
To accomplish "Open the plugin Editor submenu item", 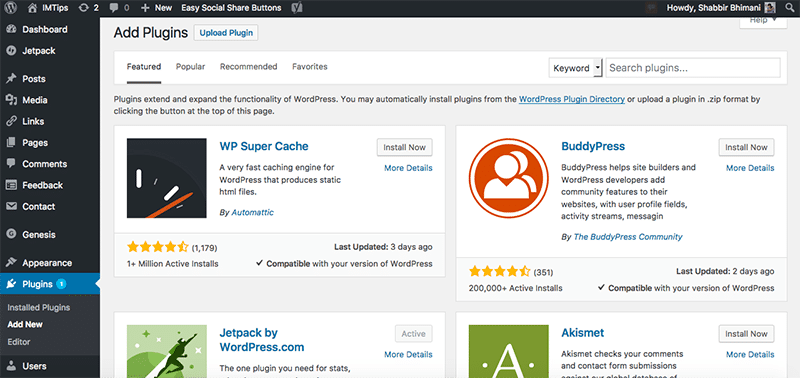I will 19,342.
